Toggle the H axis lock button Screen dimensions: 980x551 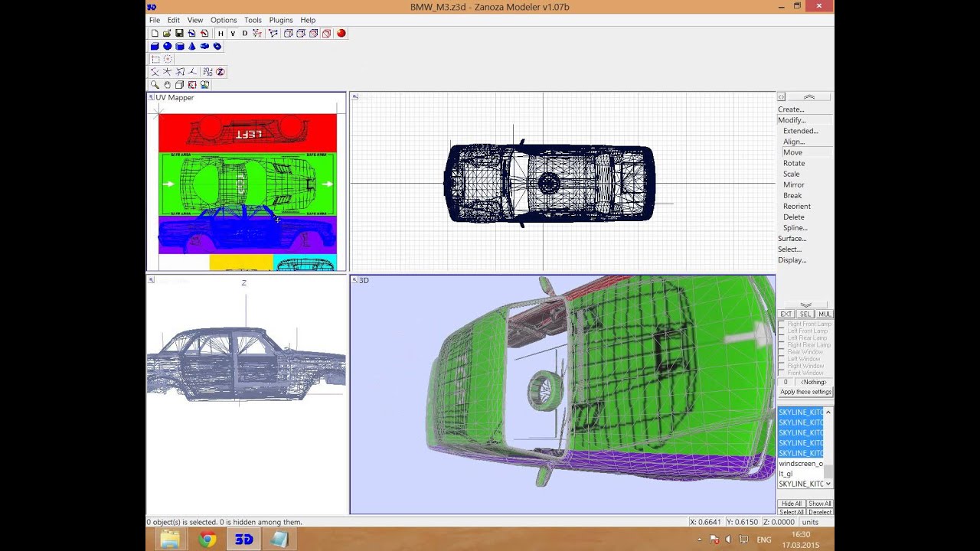coord(220,34)
